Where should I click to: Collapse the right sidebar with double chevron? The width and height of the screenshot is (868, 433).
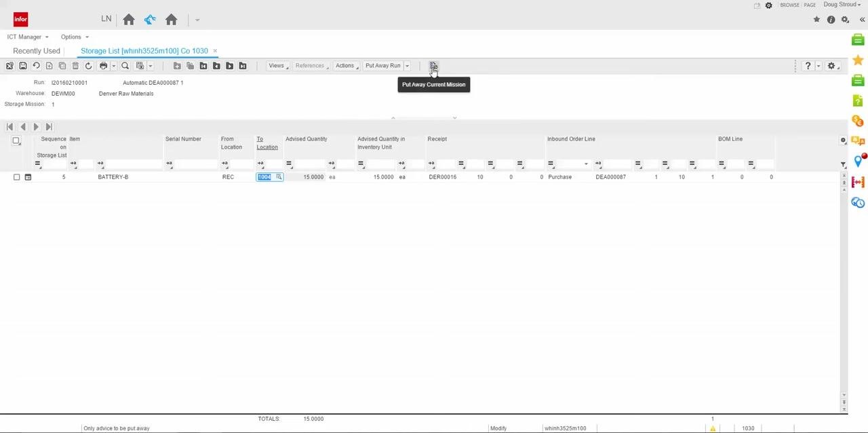(x=862, y=20)
